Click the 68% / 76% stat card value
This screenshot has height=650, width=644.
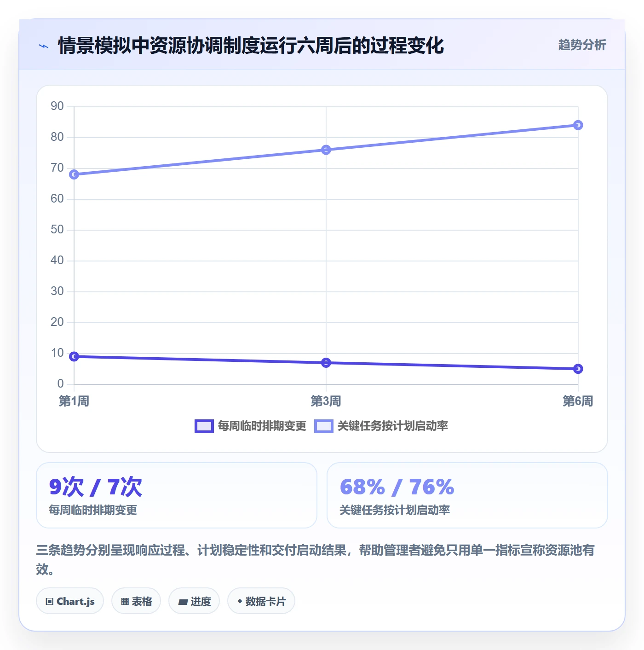pos(397,487)
